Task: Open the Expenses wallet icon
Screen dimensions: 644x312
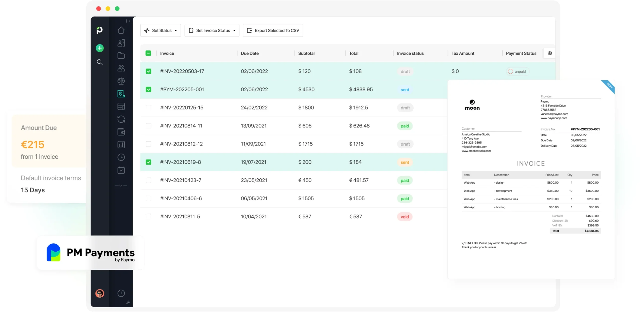Action: click(x=122, y=132)
